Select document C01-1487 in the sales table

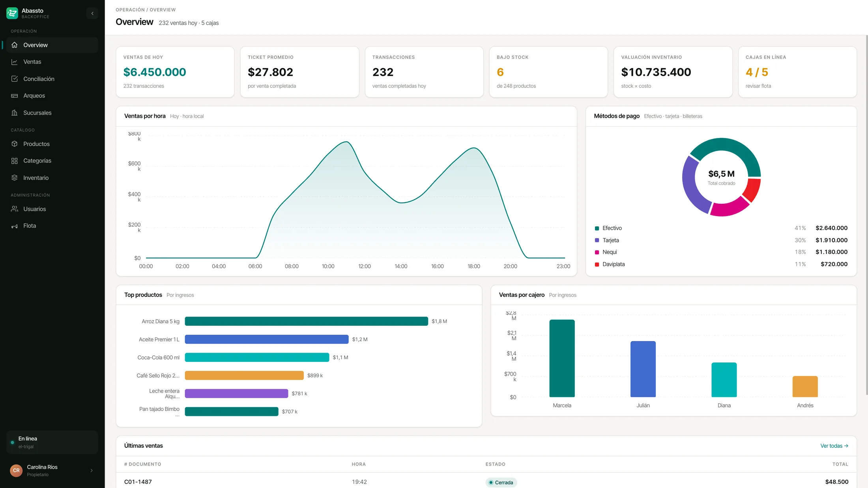click(138, 482)
